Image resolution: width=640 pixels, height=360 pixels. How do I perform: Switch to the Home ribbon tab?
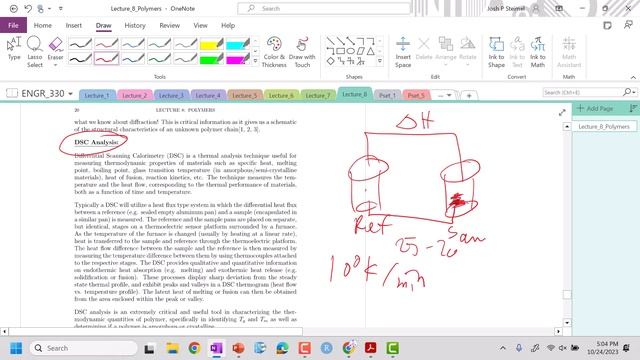[x=43, y=25]
